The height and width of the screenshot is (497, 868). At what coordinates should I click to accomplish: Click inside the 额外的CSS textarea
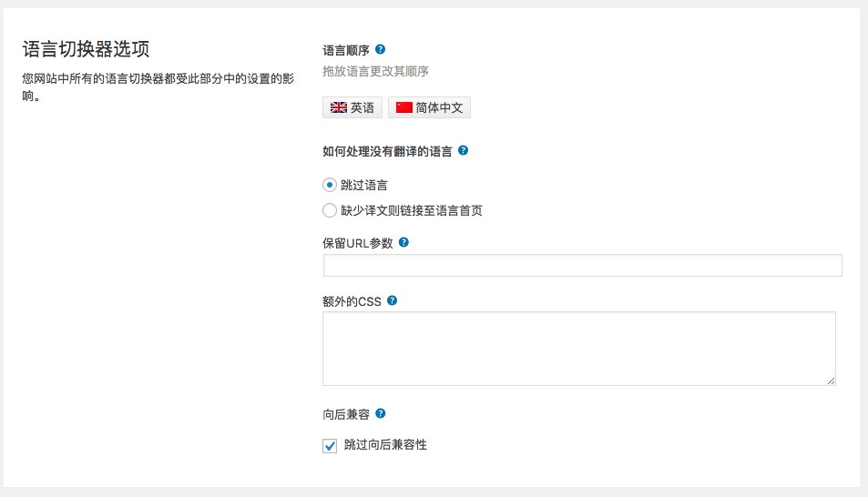pos(579,349)
